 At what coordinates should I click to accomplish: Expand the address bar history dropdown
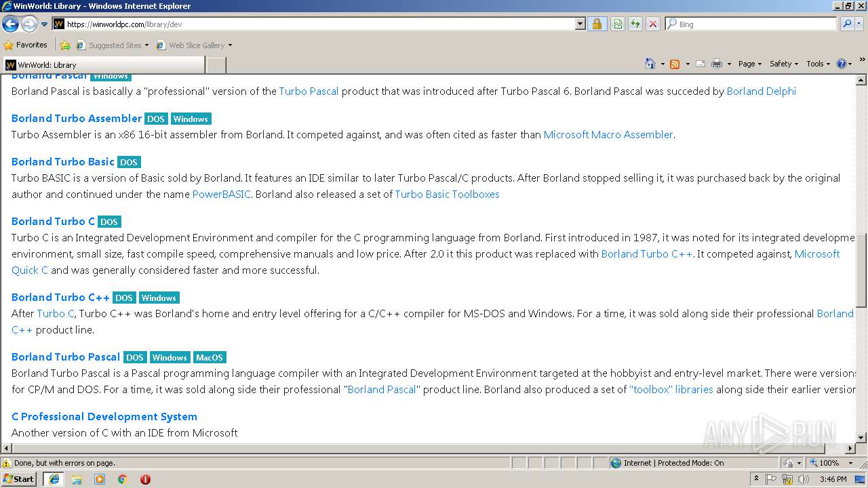[580, 24]
